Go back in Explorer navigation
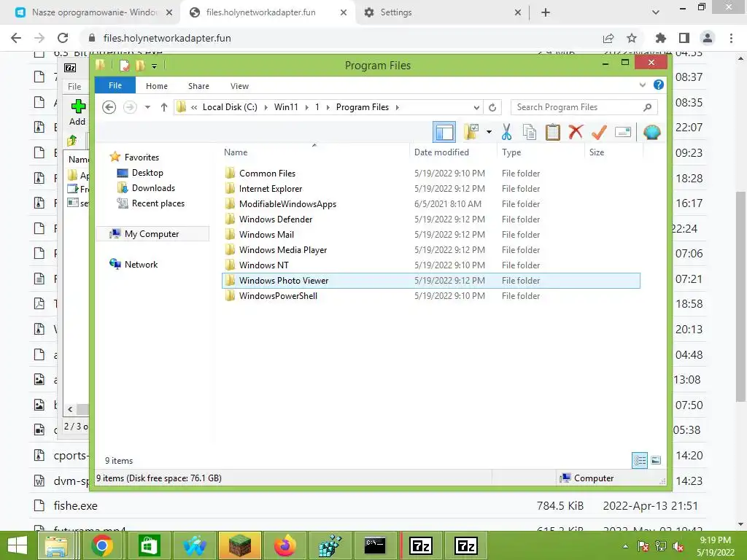 pyautogui.click(x=109, y=107)
